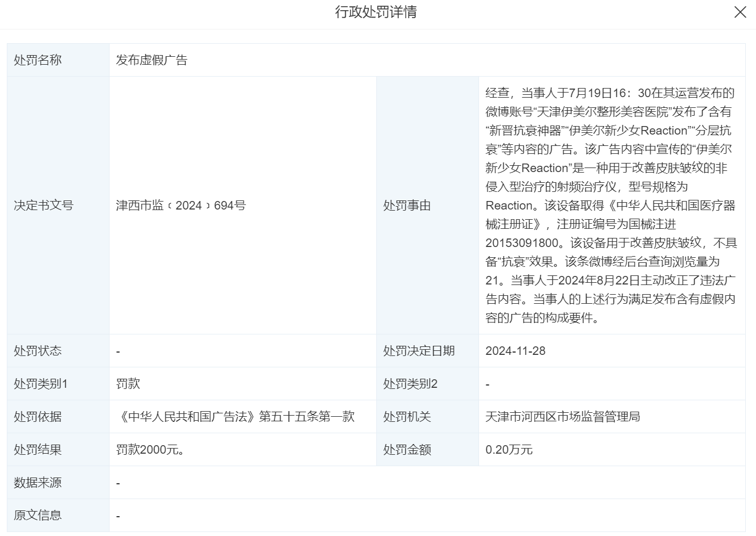The height and width of the screenshot is (536, 756).
Task: Select the result 罚款2000元。
Action: 150,450
